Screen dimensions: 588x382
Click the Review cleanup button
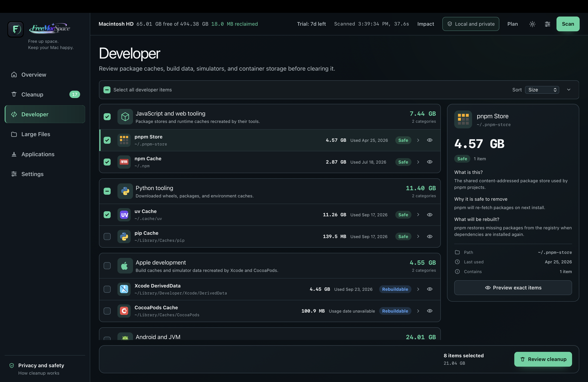click(543, 359)
